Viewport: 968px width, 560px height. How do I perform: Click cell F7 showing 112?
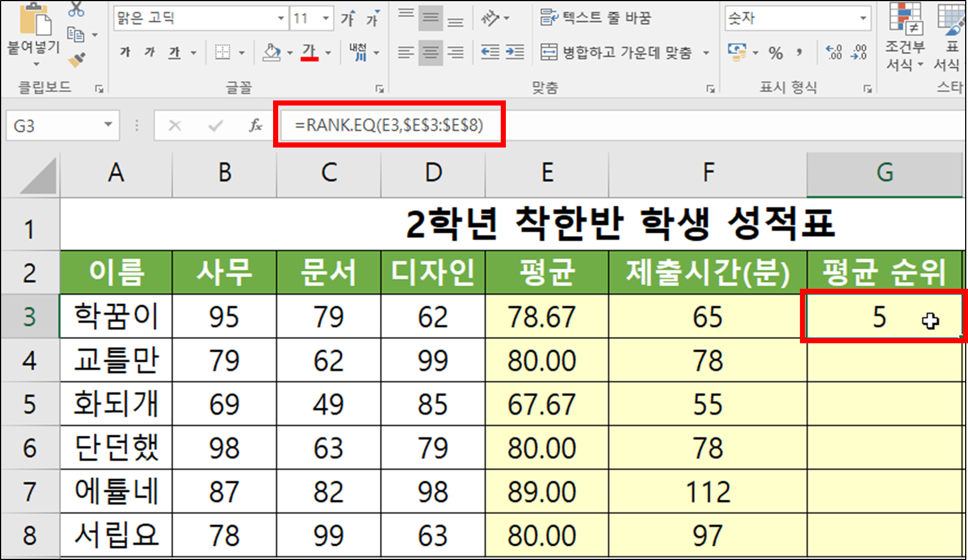(x=707, y=491)
